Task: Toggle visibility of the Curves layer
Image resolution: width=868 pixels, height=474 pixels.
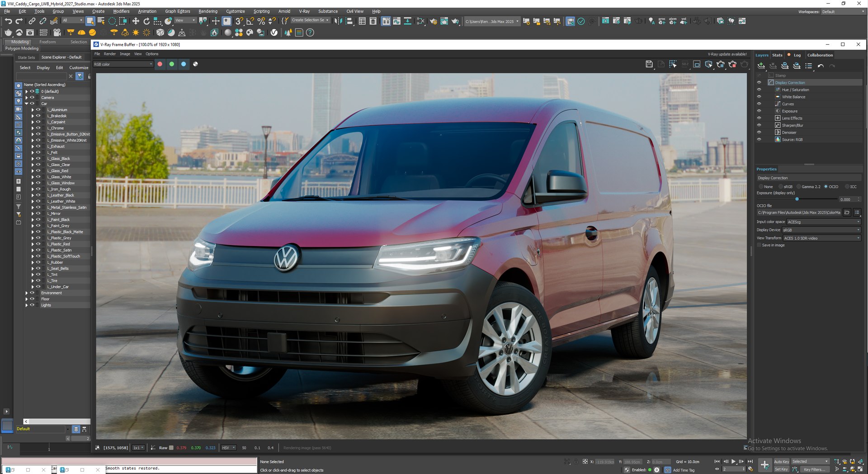Action: pos(759,104)
